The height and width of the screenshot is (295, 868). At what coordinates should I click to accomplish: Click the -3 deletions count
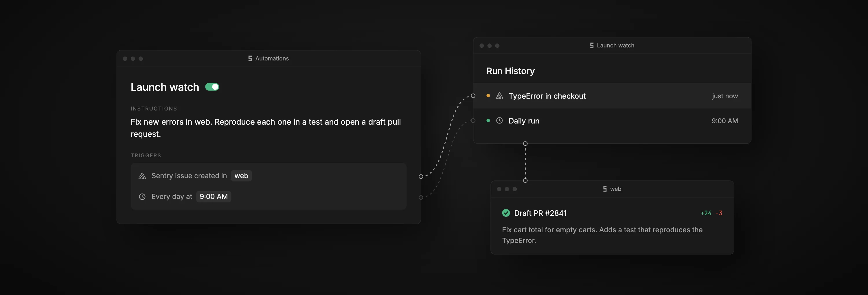[719, 213]
